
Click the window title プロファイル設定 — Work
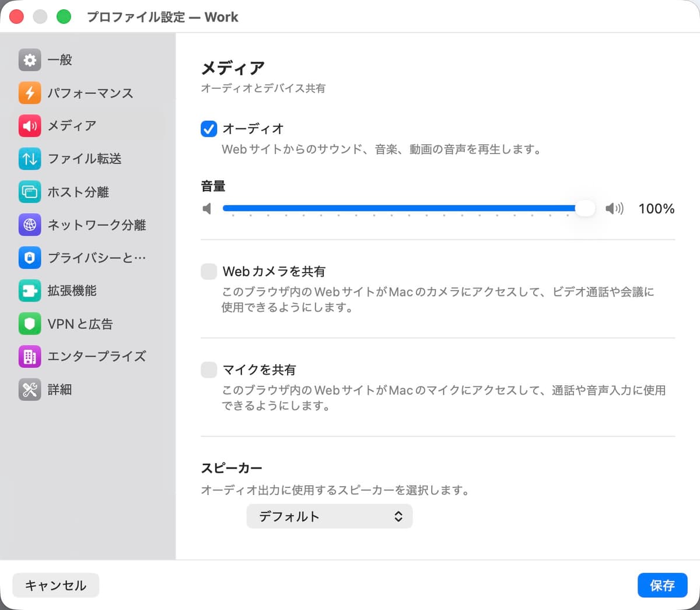(163, 17)
